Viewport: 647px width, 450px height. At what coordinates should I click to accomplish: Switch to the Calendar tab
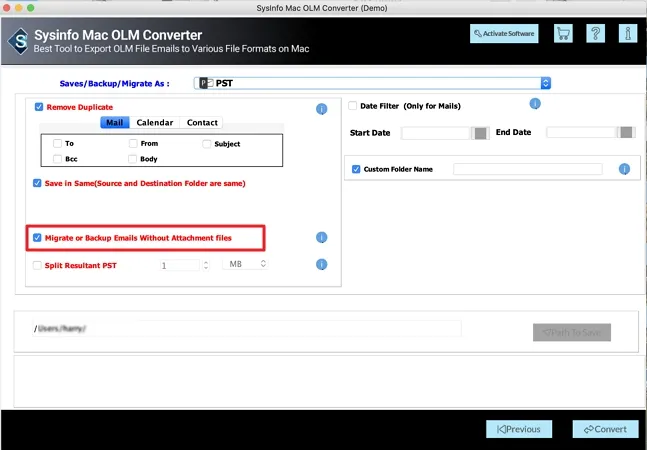[x=155, y=123]
